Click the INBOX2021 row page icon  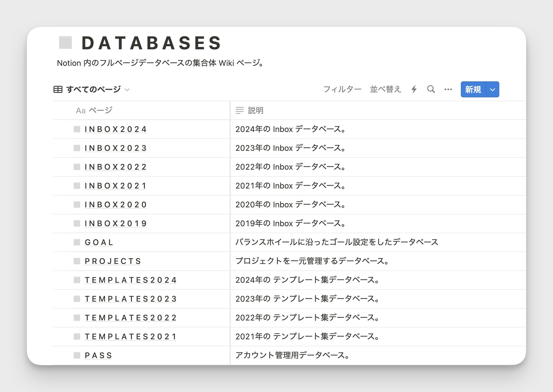click(x=77, y=186)
